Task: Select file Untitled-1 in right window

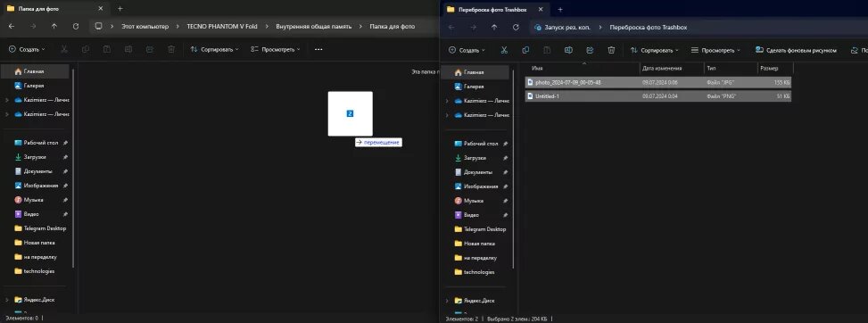Action: point(657,95)
